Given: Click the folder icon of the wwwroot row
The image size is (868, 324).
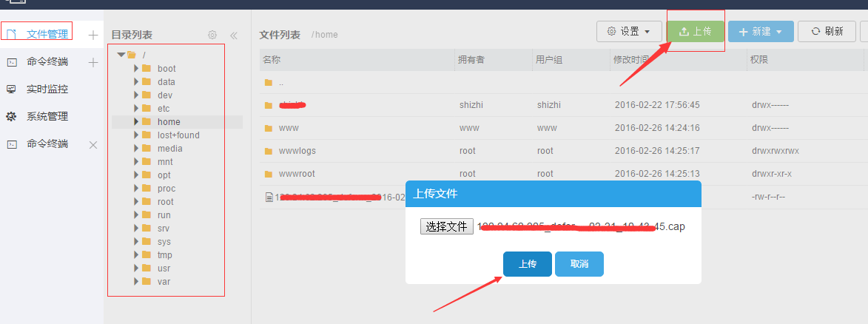Looking at the screenshot, I should [x=269, y=173].
